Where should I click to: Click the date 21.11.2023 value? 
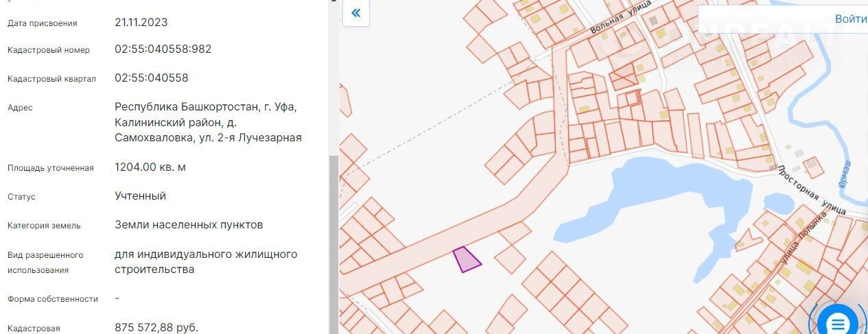[141, 23]
